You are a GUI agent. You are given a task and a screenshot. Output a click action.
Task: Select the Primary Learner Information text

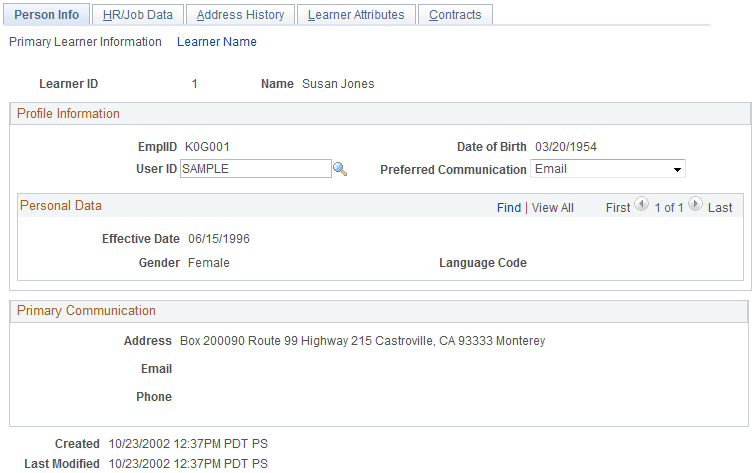[x=85, y=42]
